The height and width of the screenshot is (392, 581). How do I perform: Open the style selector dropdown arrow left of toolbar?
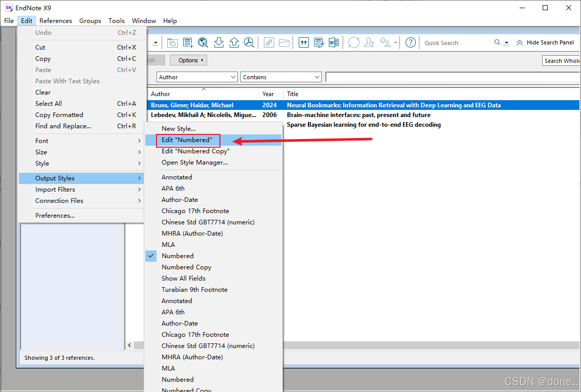click(x=155, y=43)
